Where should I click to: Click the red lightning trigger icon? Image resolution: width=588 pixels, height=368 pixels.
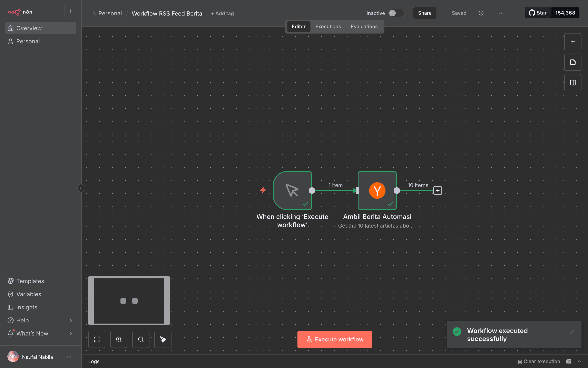coord(263,190)
